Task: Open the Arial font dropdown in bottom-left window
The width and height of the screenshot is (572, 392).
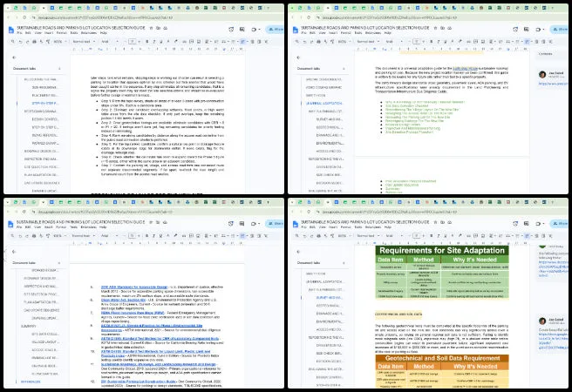Action: click(110, 236)
